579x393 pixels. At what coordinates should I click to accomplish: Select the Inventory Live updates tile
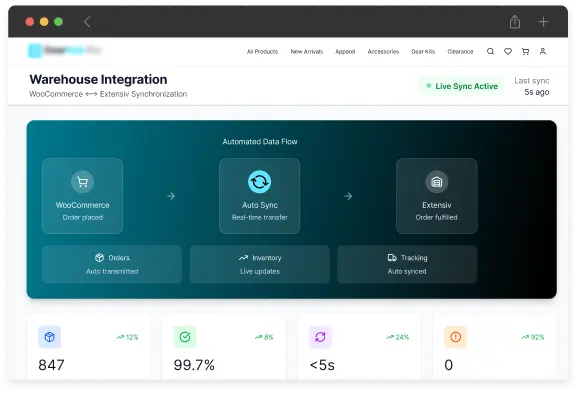pos(260,264)
